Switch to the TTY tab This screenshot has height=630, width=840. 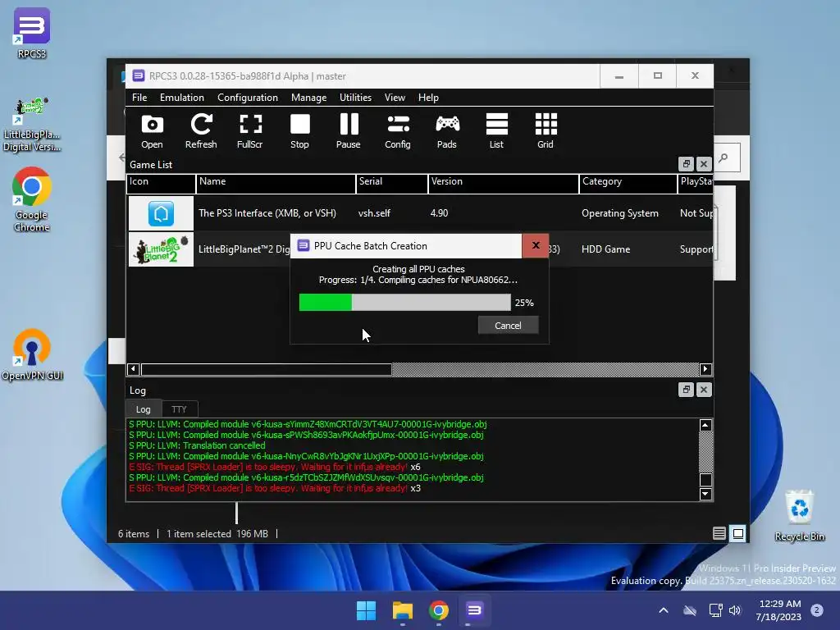pyautogui.click(x=179, y=409)
